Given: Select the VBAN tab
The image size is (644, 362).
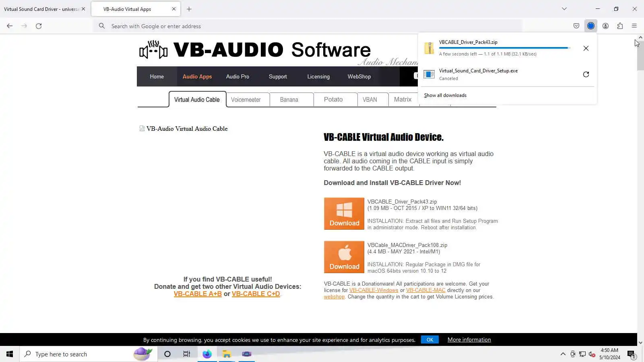Looking at the screenshot, I should 370,100.
